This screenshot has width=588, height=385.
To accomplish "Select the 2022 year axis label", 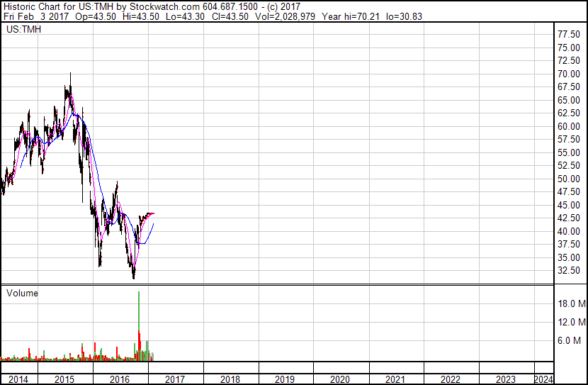I will coord(451,379).
